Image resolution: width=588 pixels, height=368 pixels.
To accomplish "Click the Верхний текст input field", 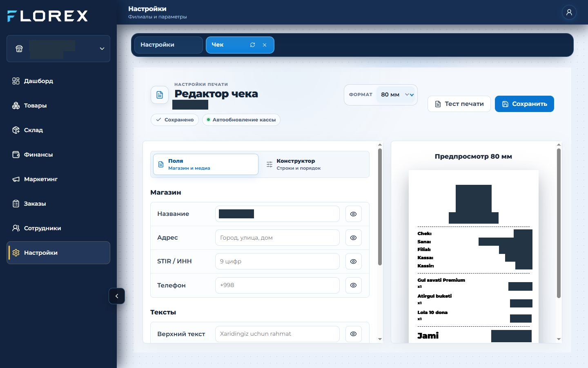I will (277, 334).
